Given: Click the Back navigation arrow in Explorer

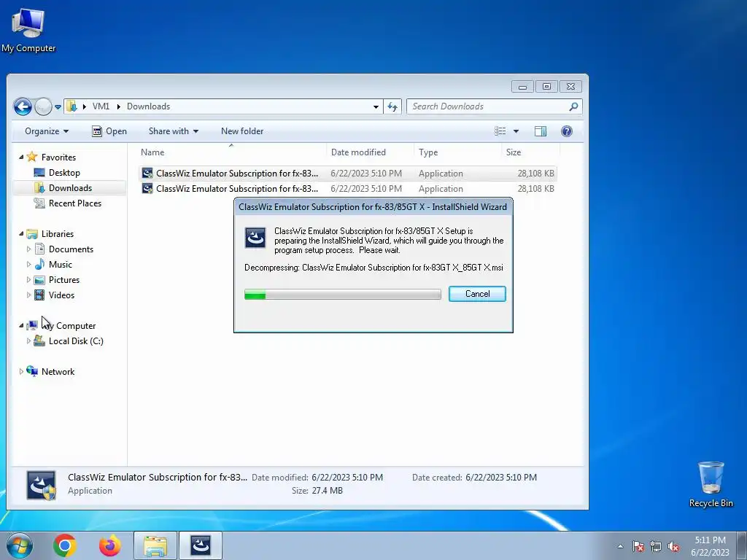Looking at the screenshot, I should 23,106.
